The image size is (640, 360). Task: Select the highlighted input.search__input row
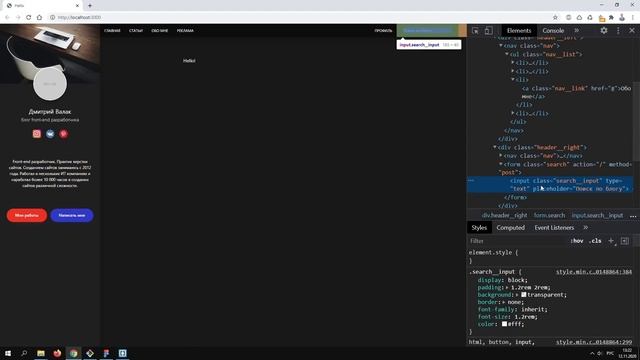[550, 184]
